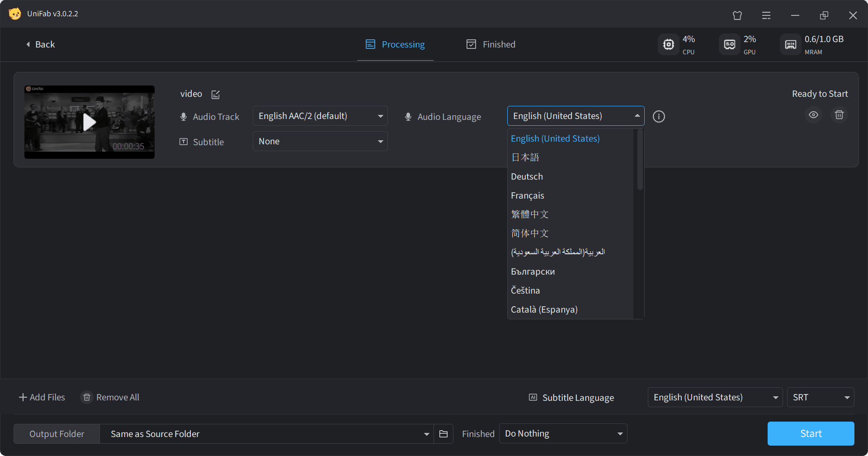Screen dimensions: 868x456
Task: Pick Български from the language list
Action: tap(571, 271)
